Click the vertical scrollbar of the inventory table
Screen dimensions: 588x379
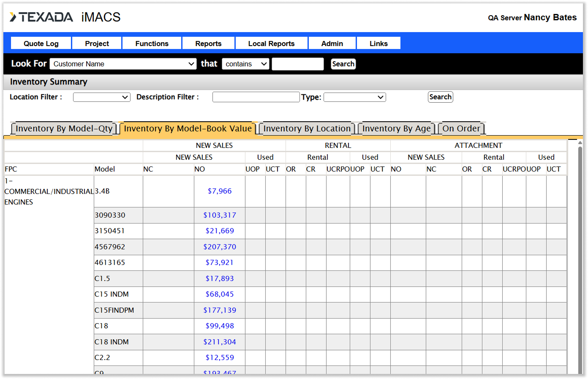[580, 254]
